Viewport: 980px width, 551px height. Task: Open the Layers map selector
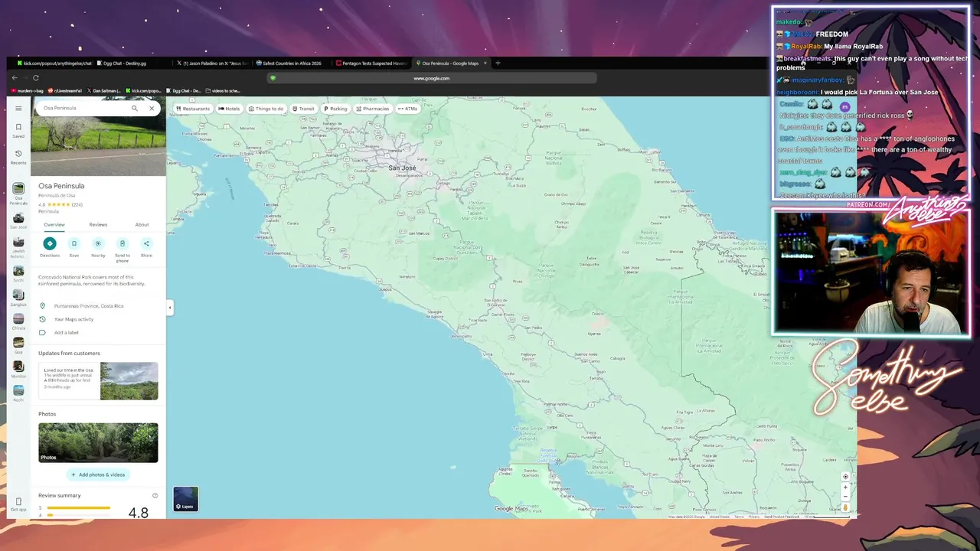tap(185, 499)
